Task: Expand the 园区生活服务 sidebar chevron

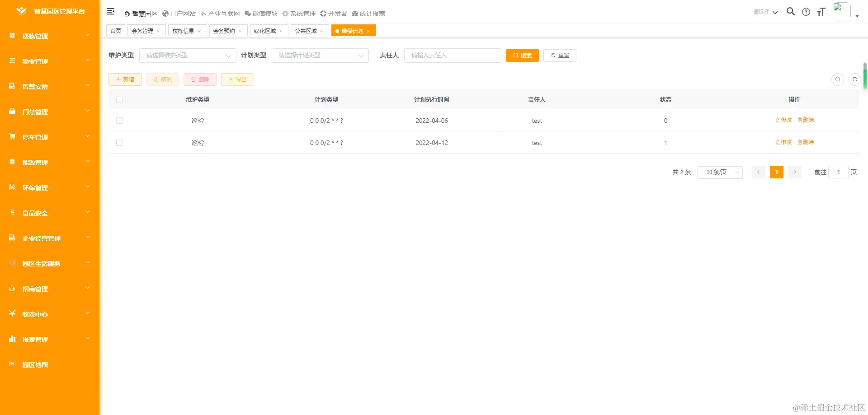Action: 88,263
